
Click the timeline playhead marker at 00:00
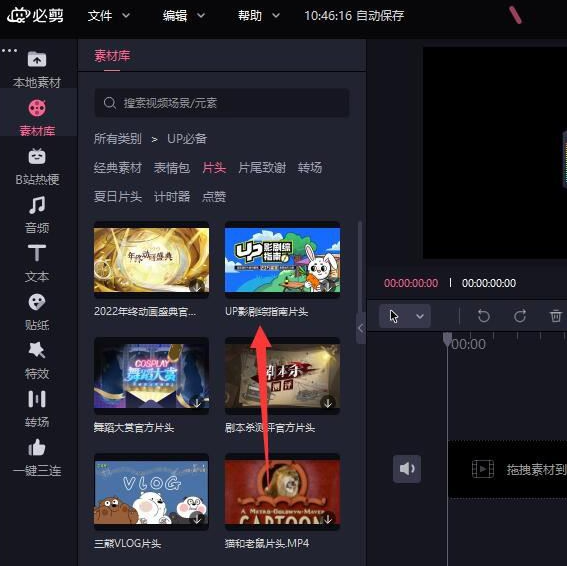(x=447, y=340)
